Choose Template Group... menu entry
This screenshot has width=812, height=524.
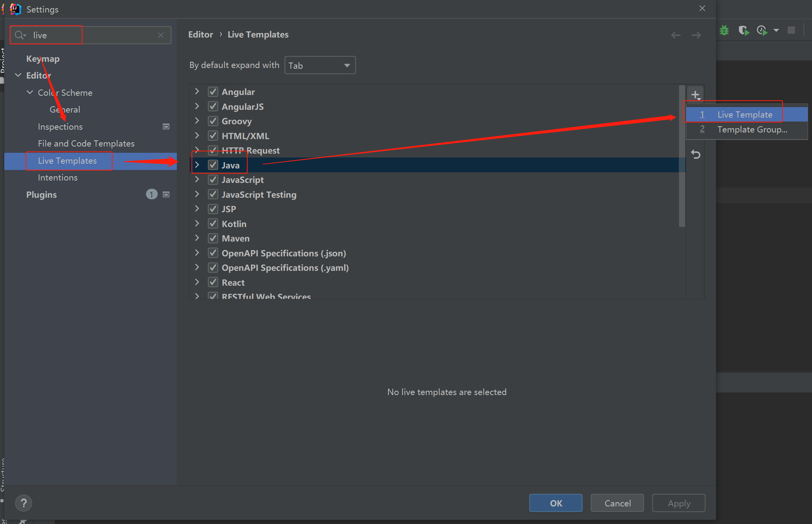752,129
